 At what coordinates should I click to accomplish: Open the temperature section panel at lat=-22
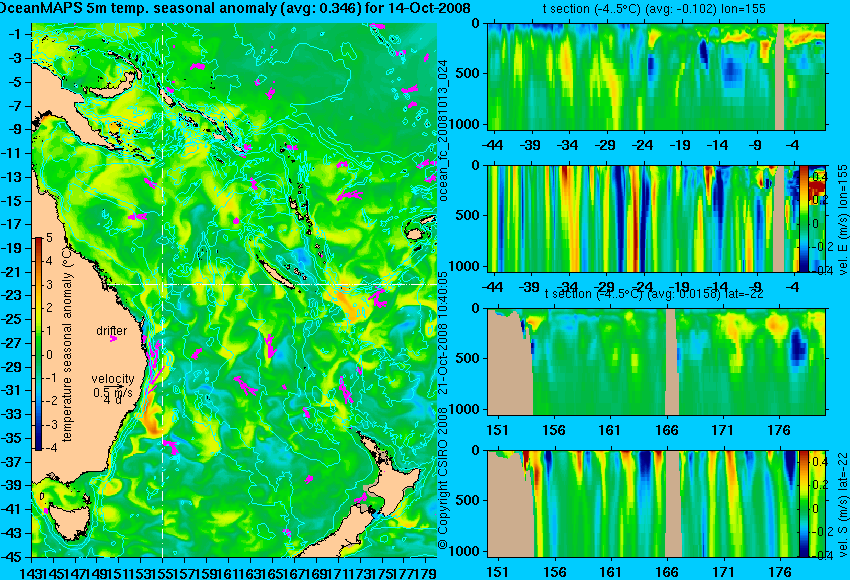(x=656, y=362)
